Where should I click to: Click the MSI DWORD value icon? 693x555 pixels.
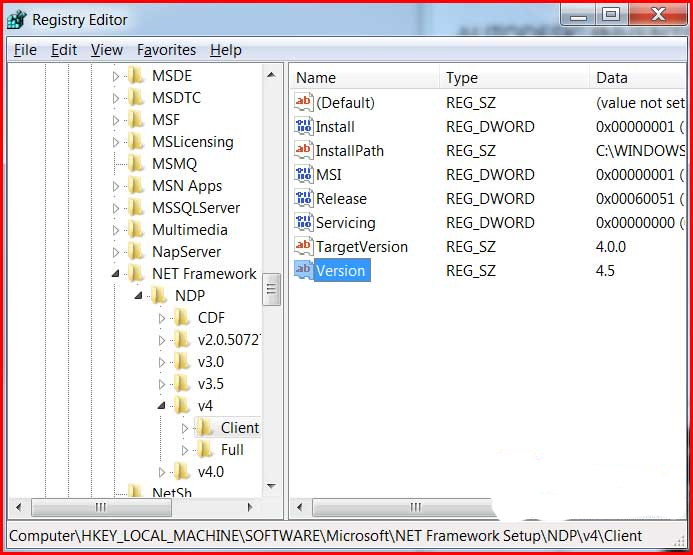pyautogui.click(x=304, y=174)
